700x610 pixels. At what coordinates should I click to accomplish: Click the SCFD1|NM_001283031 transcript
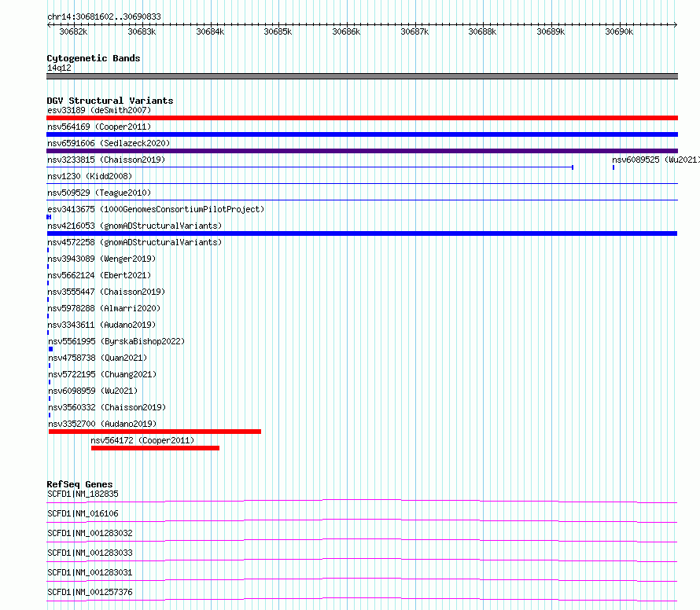coord(90,572)
